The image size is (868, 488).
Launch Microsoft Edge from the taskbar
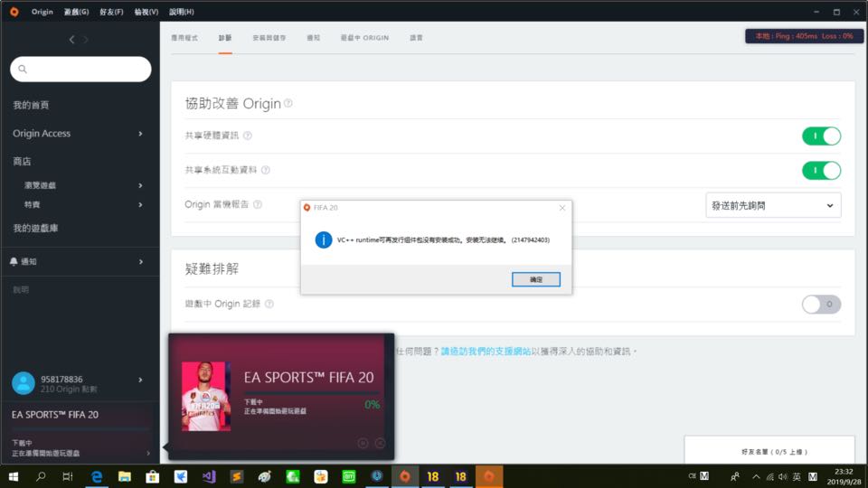pyautogui.click(x=97, y=476)
